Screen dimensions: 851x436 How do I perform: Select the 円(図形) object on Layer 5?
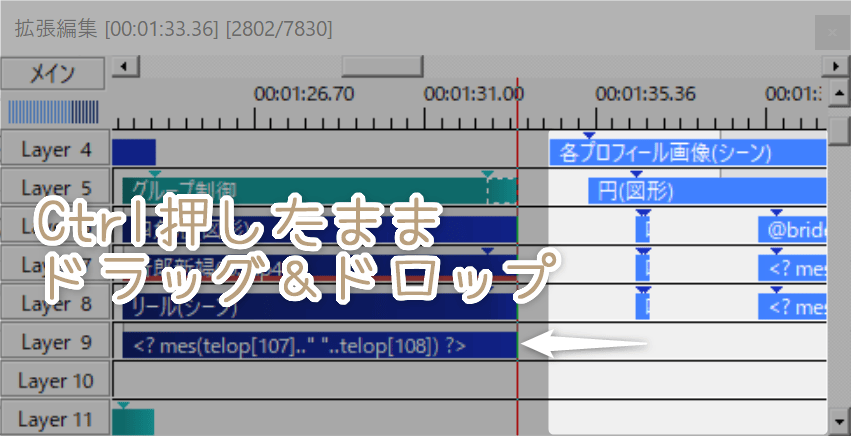point(707,191)
